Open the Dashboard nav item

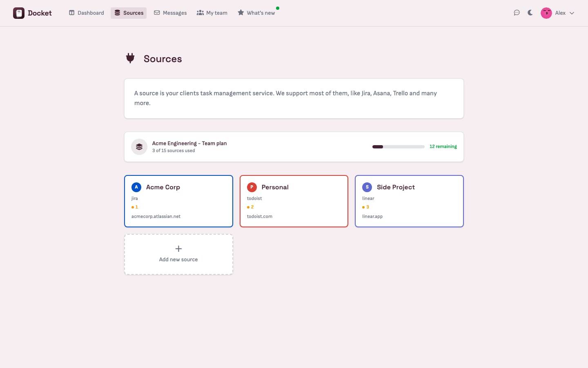[87, 13]
